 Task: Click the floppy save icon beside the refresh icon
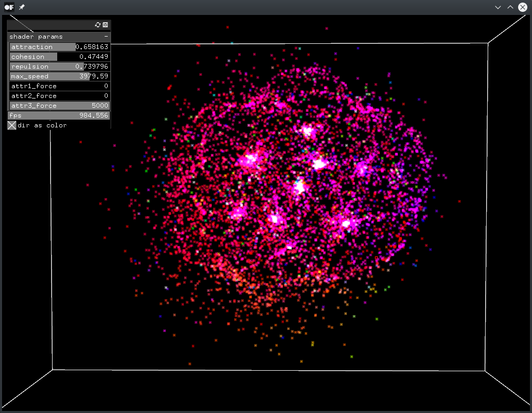105,24
